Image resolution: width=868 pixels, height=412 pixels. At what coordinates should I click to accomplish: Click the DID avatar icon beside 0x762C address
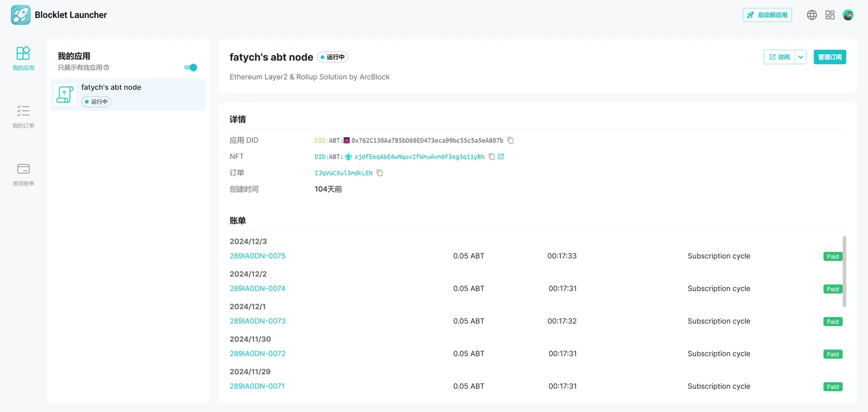[347, 141]
